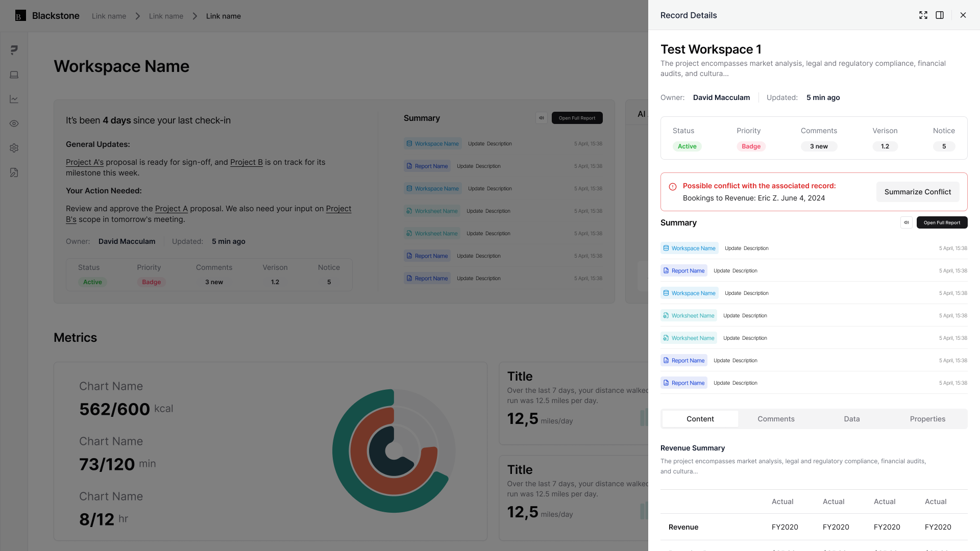Viewport: 980px width, 551px height.
Task: Open Full Report in background Summary card
Action: click(577, 118)
